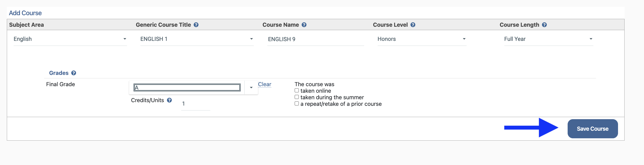This screenshot has height=165, width=644.
Task: Focus the Final Grade text box
Action: (x=187, y=87)
